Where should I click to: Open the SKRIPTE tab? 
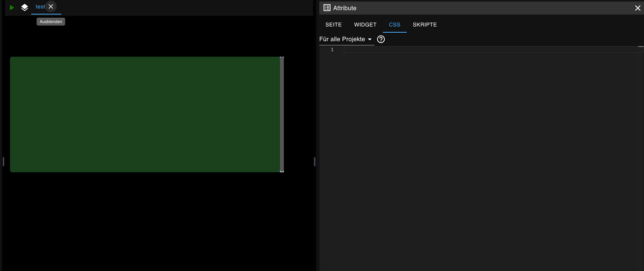coord(425,25)
